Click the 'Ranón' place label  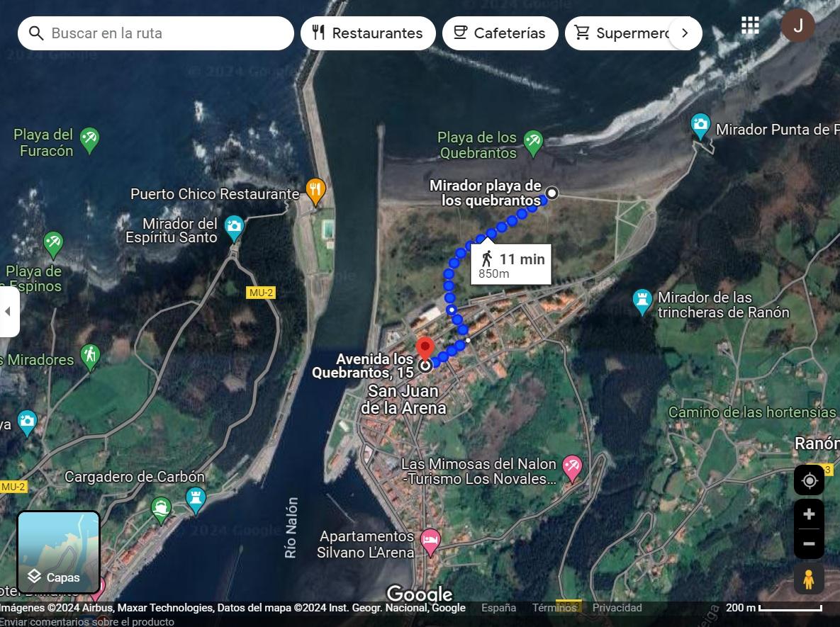coord(817,444)
